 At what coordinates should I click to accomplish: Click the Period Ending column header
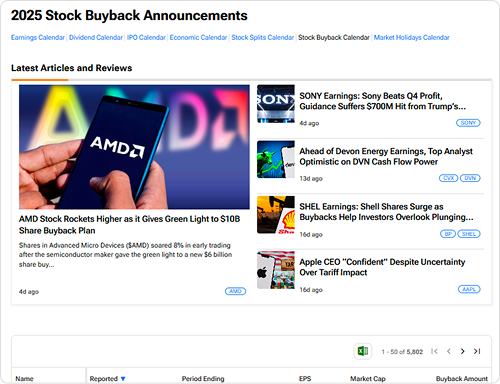click(x=203, y=379)
